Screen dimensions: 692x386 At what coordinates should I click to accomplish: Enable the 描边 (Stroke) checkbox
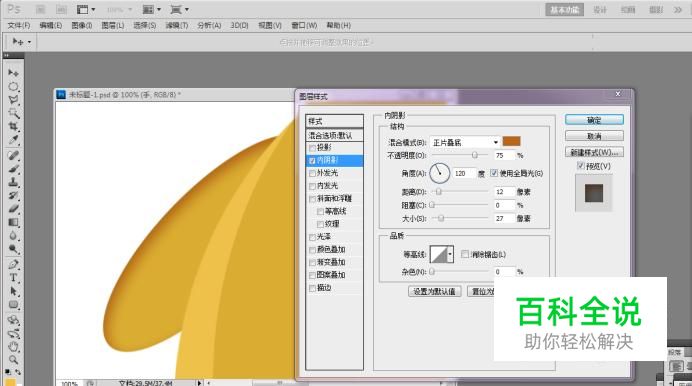[x=312, y=288]
